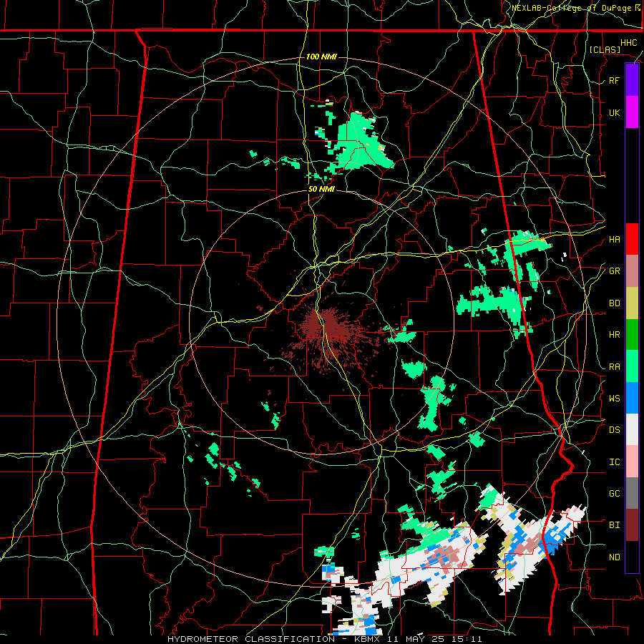Click the BI legend label

[x=614, y=525]
